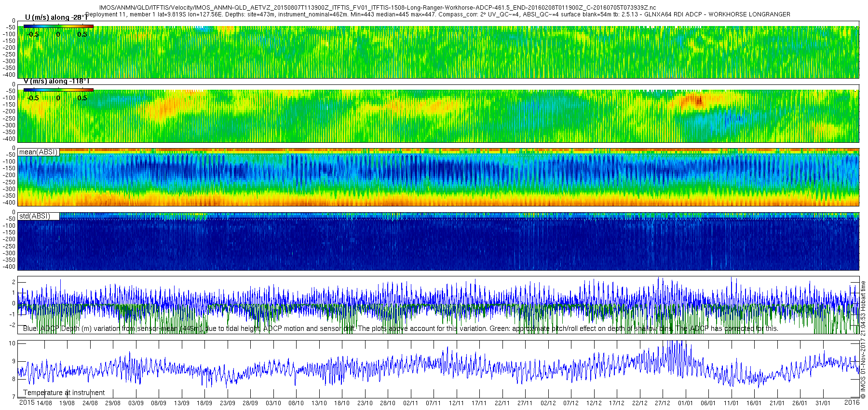This screenshot has width=868, height=410.
Task: Click the '02/12' date tick label
Action: coord(548,403)
